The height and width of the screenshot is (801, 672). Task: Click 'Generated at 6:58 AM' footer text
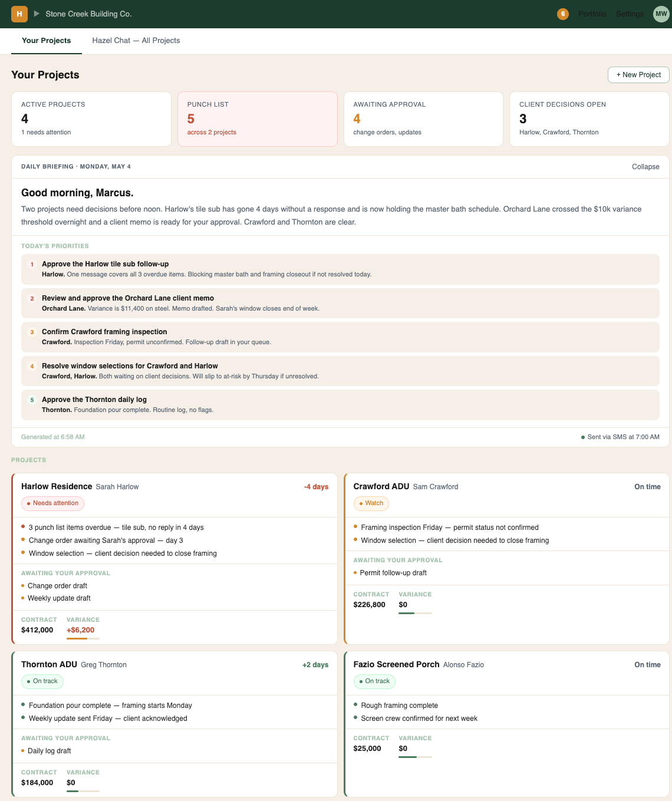click(53, 437)
